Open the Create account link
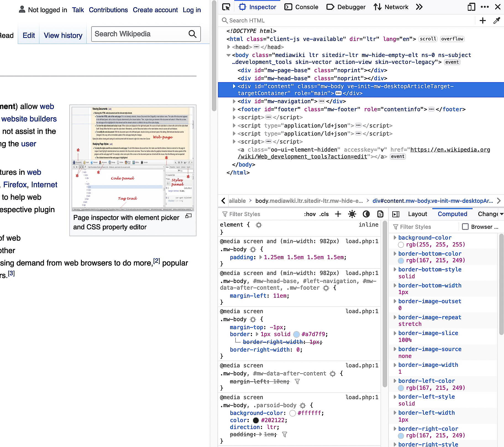The height and width of the screenshot is (447, 504). 155,10
